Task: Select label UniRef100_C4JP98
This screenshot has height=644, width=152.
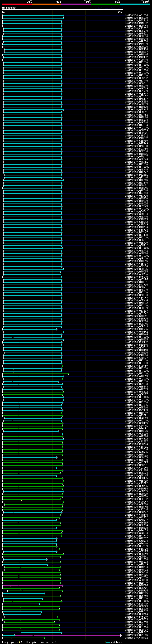Action: pos(136,470)
